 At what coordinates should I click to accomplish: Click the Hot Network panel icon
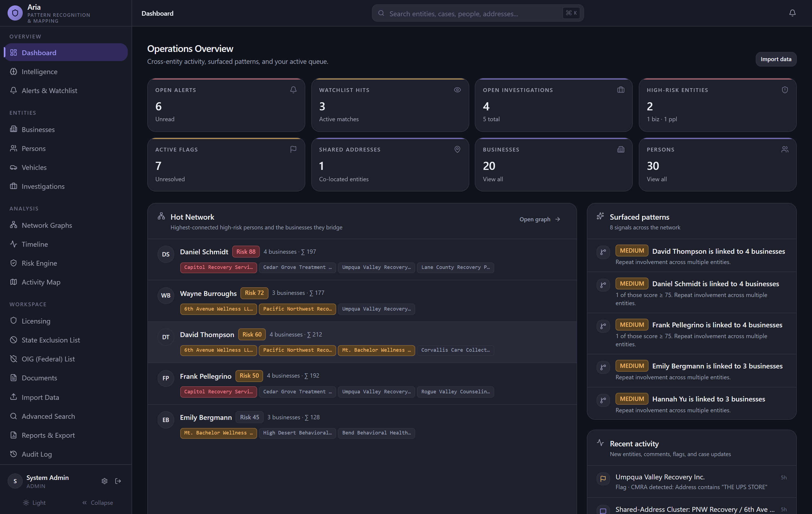click(x=161, y=216)
